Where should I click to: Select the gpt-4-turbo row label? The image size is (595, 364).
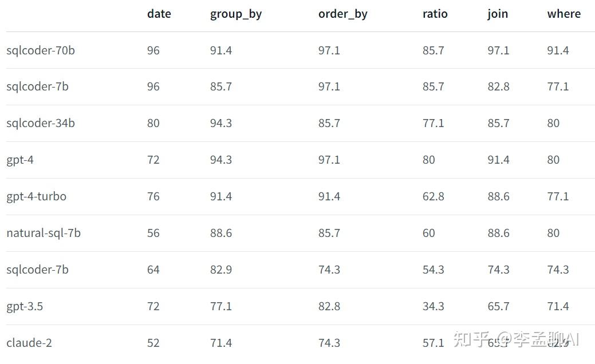(37, 197)
